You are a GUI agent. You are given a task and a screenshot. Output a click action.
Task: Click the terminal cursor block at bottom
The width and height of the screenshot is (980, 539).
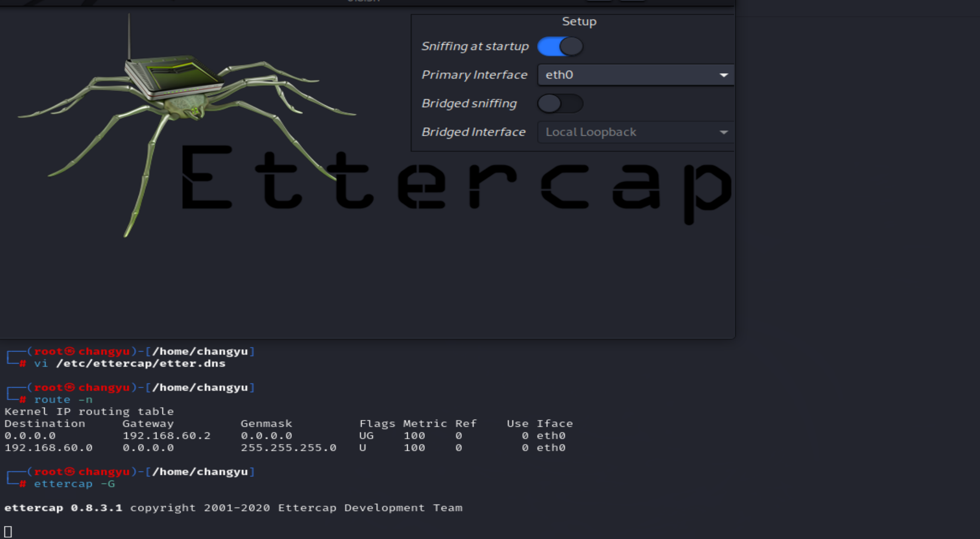[x=8, y=531]
